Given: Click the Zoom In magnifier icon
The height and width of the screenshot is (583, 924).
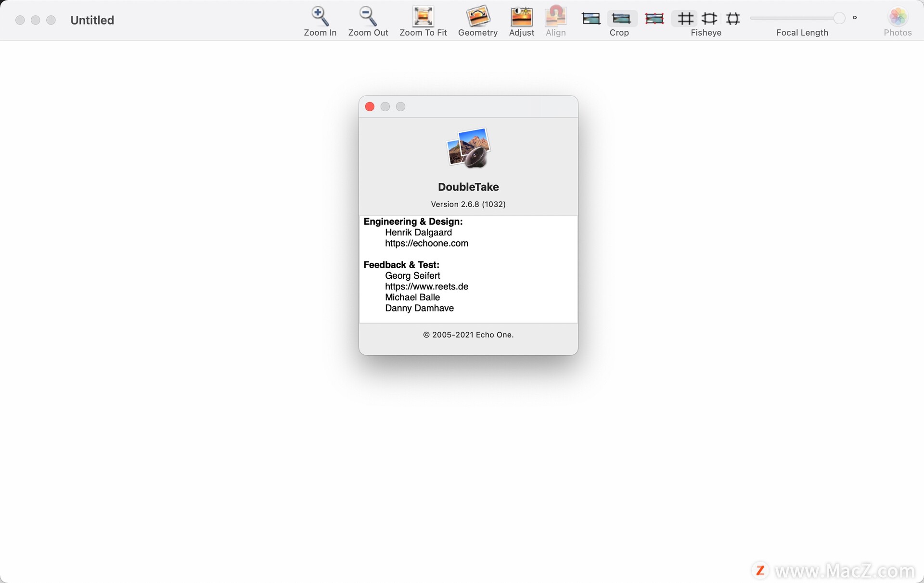Looking at the screenshot, I should coord(320,16).
